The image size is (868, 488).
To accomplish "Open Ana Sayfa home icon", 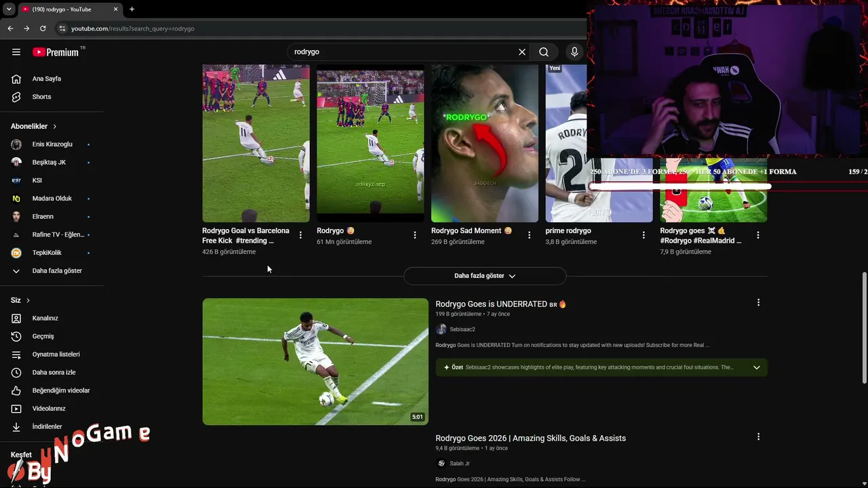I will (x=16, y=79).
